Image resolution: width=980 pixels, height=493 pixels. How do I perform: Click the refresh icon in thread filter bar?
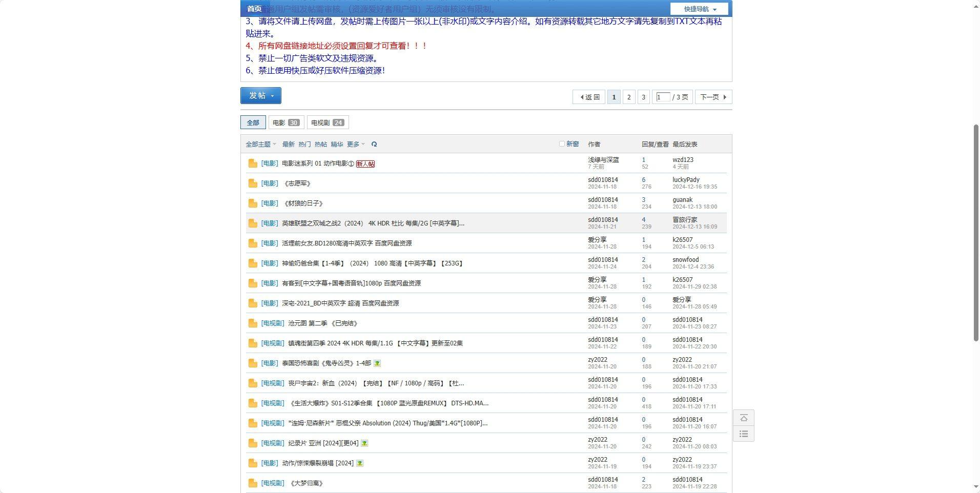(374, 145)
